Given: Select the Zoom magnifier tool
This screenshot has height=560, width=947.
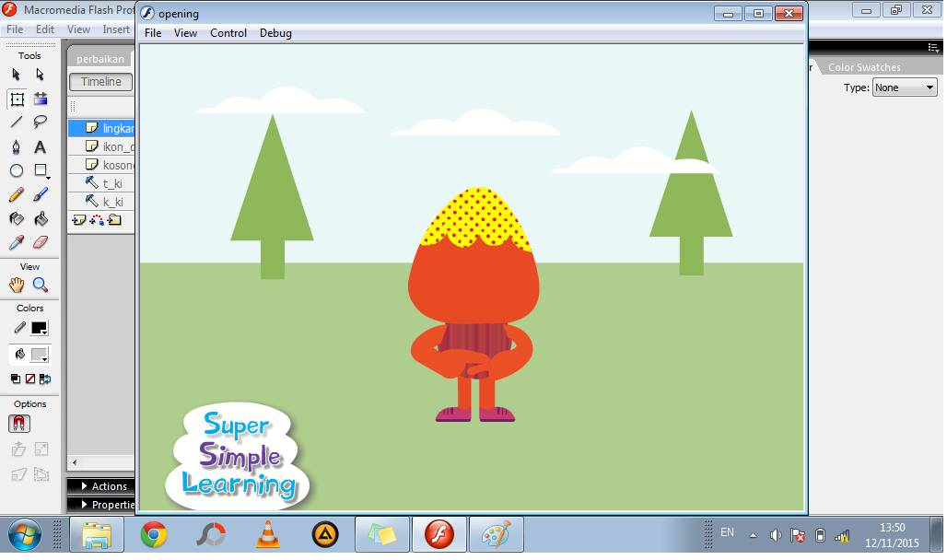Looking at the screenshot, I should click(40, 285).
